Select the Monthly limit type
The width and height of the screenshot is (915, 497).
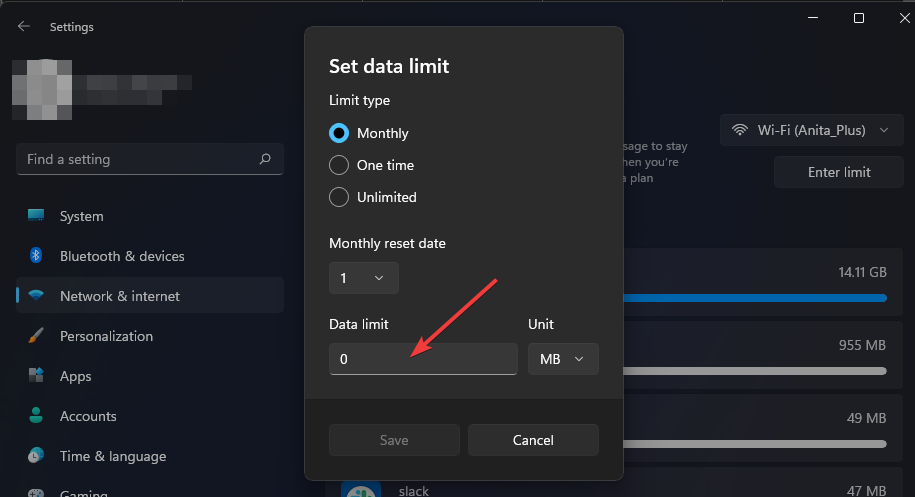[339, 133]
